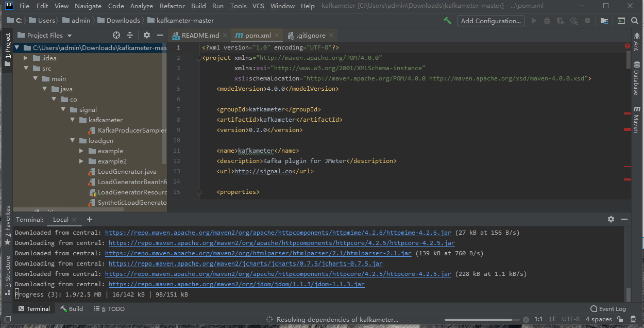Open the Project Structure icon
This screenshot has width=644, height=328.
(x=604, y=21)
